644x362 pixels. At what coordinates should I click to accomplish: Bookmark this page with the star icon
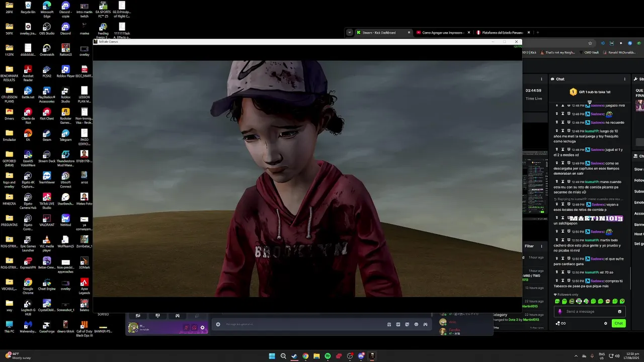coord(590,43)
